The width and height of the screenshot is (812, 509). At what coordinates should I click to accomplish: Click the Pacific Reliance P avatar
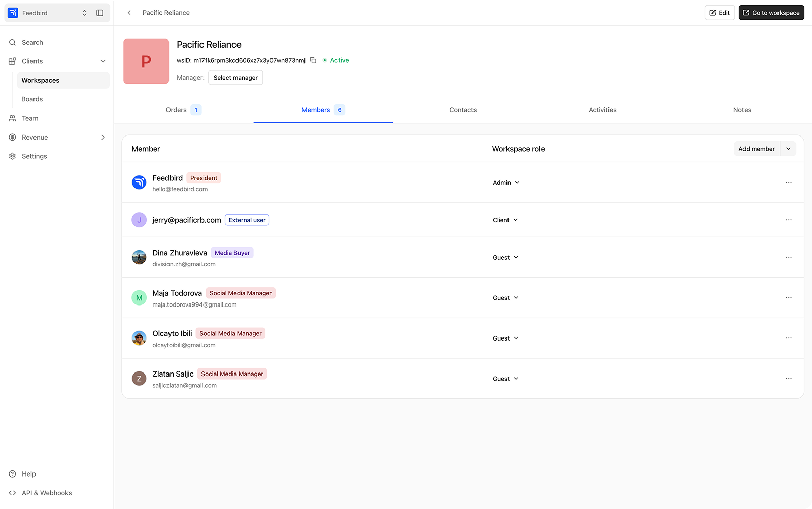tap(146, 61)
